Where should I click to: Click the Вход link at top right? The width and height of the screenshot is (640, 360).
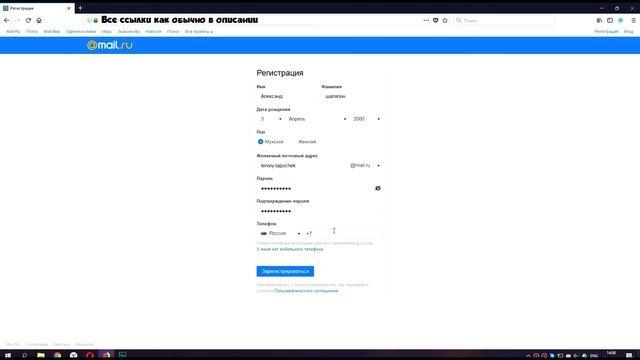tap(629, 31)
